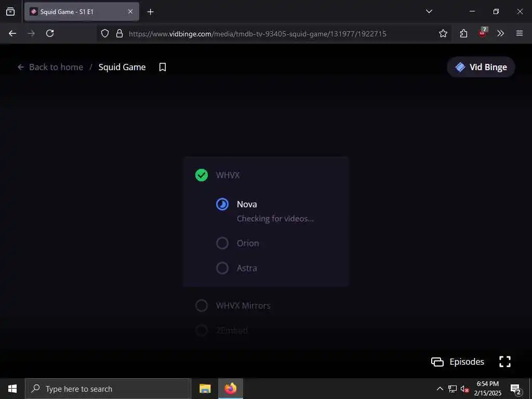532x399 pixels.
Task: Open Firefox application menu
Action: point(520,33)
